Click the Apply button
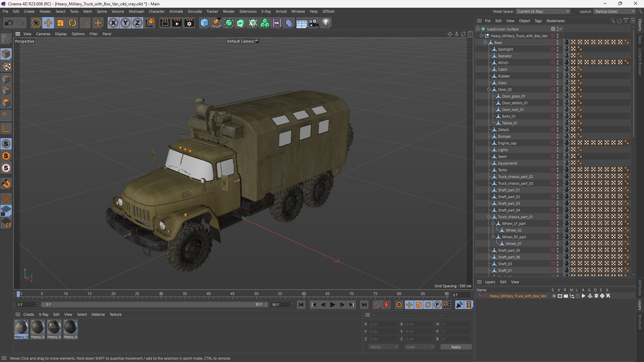 pyautogui.click(x=456, y=347)
